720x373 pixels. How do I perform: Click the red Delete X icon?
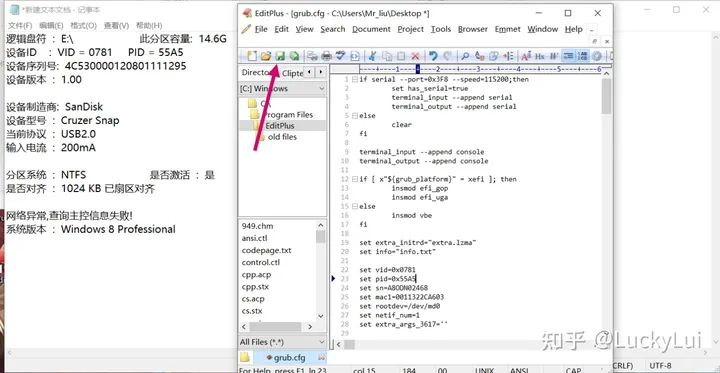pos(415,56)
